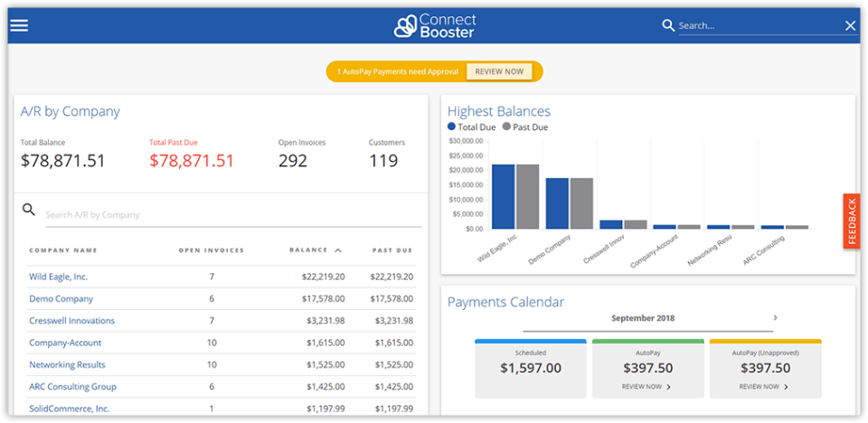Click A/R by Company panel title
868x423 pixels.
[71, 111]
